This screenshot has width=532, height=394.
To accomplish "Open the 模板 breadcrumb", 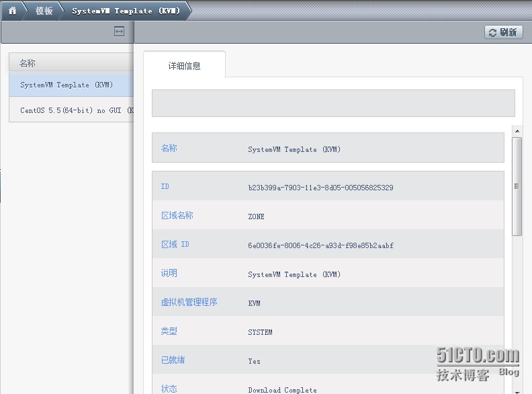I will pos(44,11).
